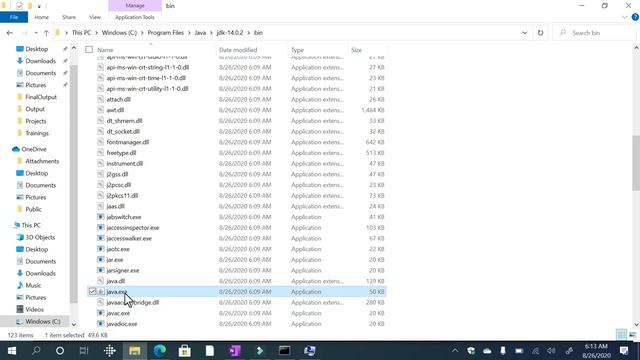Switch to Details view layout icon
640x360 pixels.
(x=621, y=335)
